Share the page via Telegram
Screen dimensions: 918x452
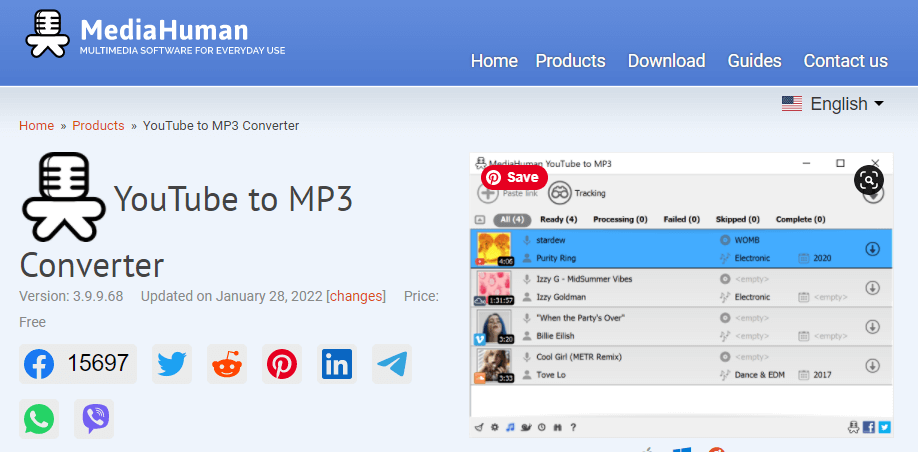click(x=392, y=364)
